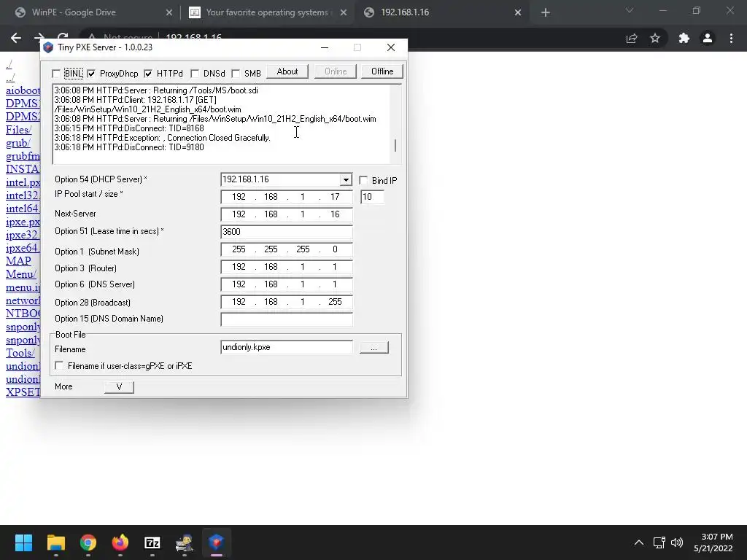Open the Windows Start menu

click(x=23, y=542)
